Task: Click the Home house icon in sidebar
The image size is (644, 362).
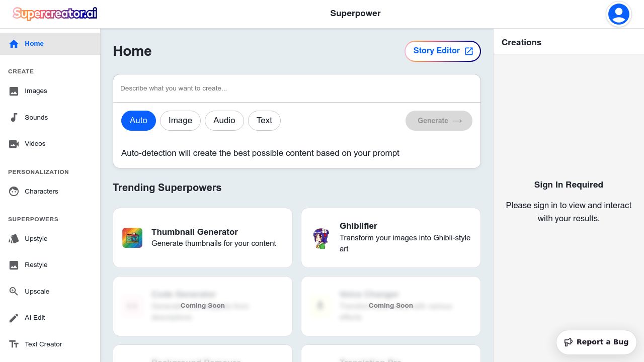Action: (x=14, y=44)
